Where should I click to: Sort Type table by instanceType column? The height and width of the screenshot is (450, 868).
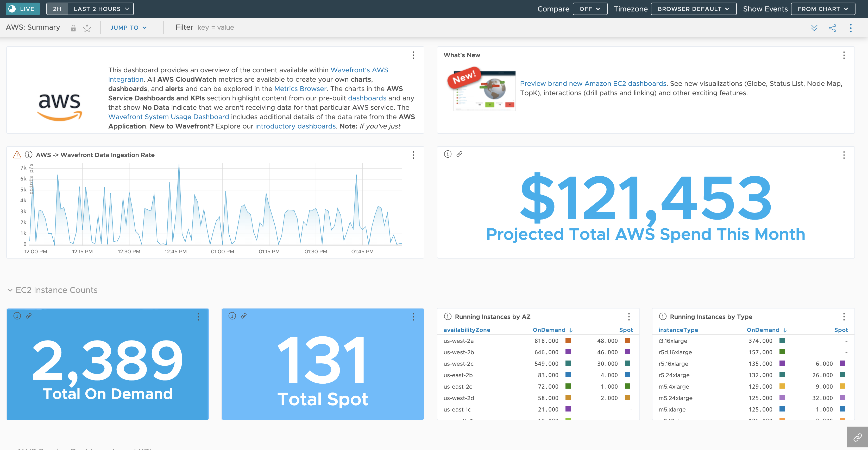click(x=678, y=330)
